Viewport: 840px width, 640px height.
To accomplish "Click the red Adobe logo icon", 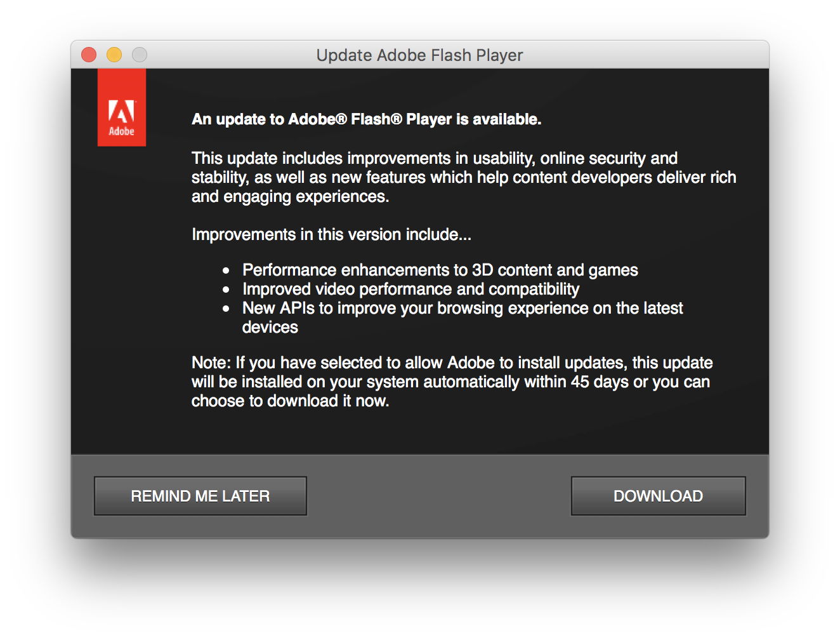I will (x=121, y=108).
